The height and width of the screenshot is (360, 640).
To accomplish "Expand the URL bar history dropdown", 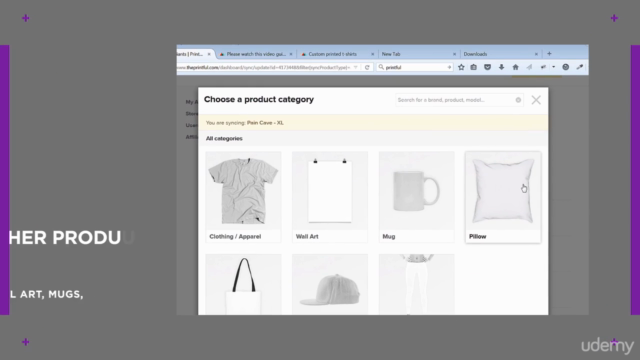I will pos(356,67).
